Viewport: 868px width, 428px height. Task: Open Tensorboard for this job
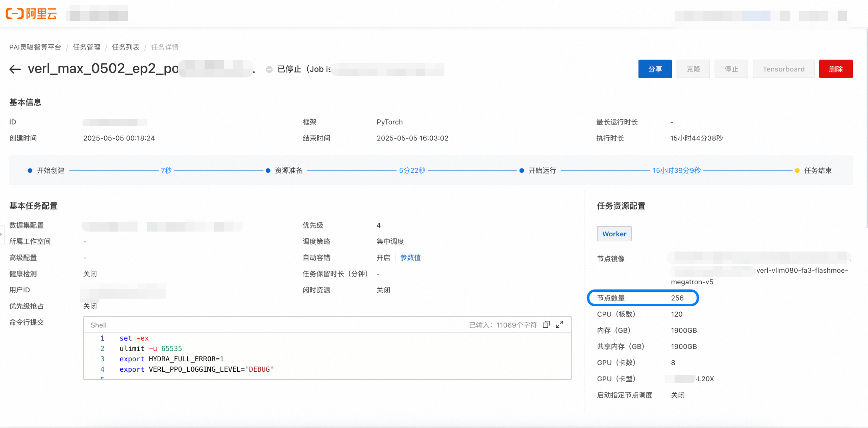click(783, 69)
